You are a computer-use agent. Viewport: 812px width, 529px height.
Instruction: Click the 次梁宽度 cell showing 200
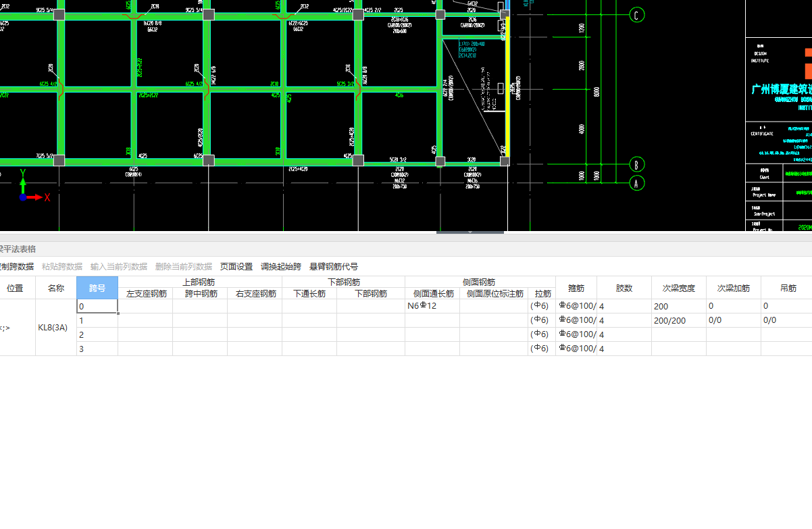[x=679, y=306]
